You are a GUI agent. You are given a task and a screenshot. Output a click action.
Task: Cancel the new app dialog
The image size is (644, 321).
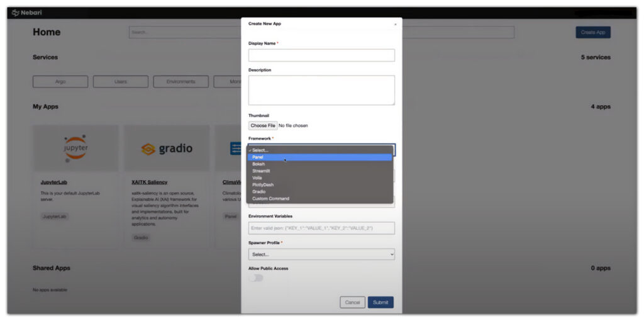pos(352,303)
